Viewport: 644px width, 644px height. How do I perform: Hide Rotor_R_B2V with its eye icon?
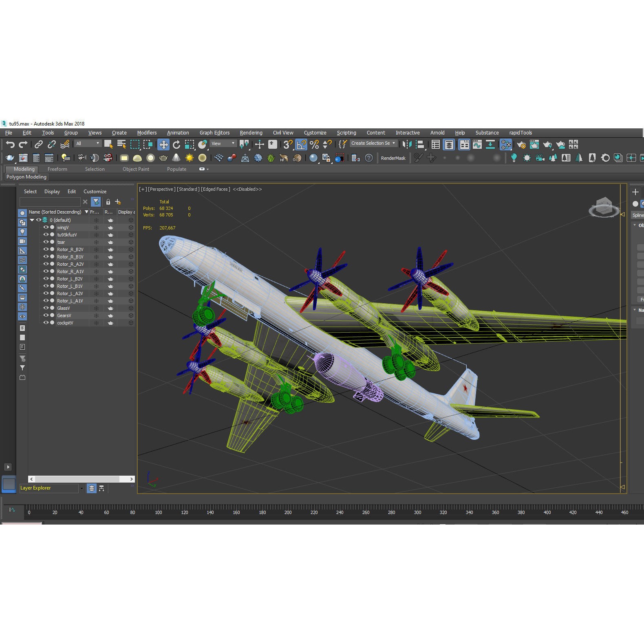[x=46, y=249]
